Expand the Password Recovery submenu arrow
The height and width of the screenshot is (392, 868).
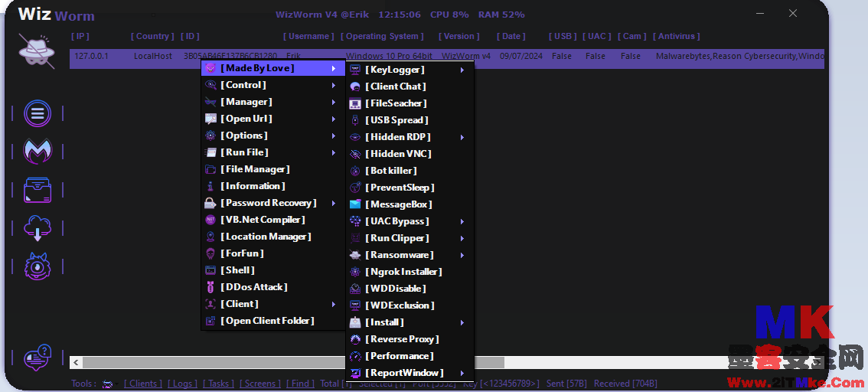tap(334, 203)
